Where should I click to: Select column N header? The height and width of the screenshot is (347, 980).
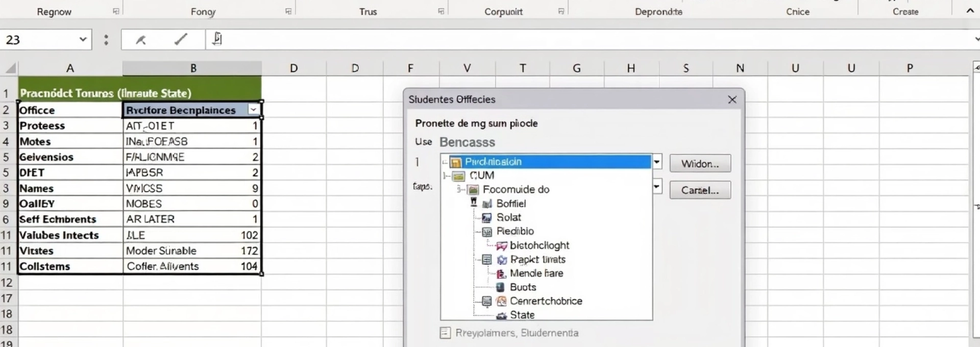coord(740,68)
